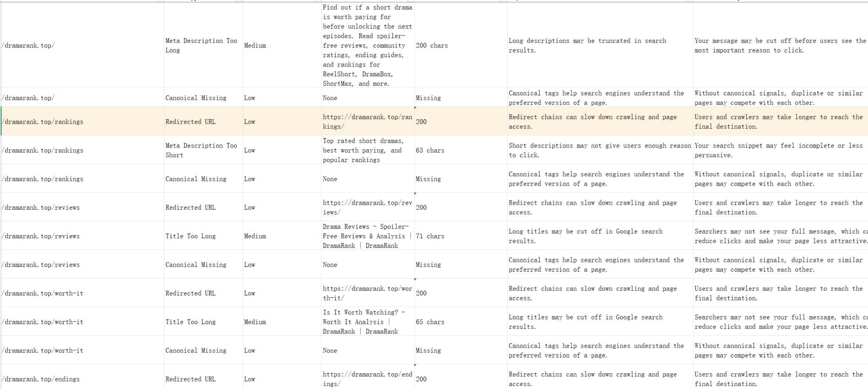Click the https://dramarank.top/worth-it/ redirect target cell
Viewport: 868px width, 389px height.
point(367,293)
